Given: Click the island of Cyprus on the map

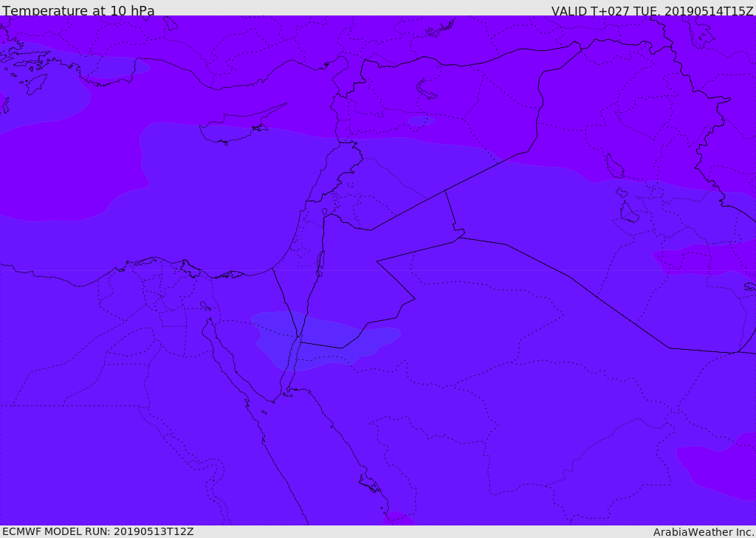Looking at the screenshot, I should pos(238,126).
